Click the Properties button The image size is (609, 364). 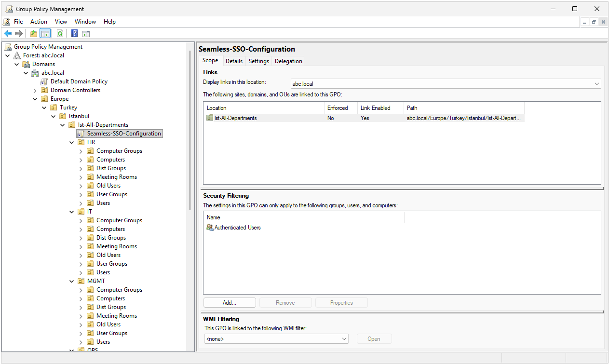point(341,303)
